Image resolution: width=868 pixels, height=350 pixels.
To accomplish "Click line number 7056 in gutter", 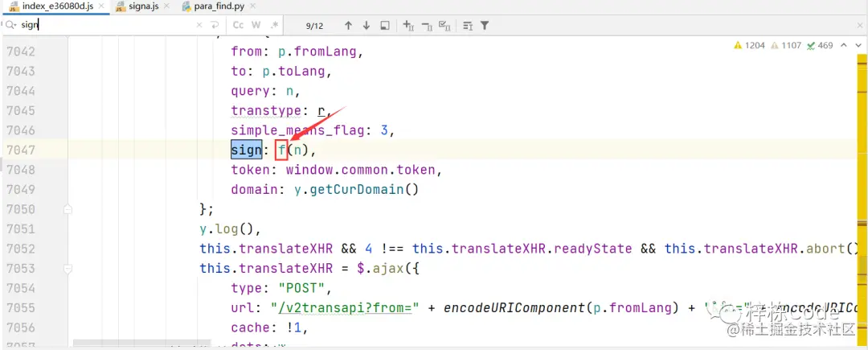I will [x=21, y=327].
